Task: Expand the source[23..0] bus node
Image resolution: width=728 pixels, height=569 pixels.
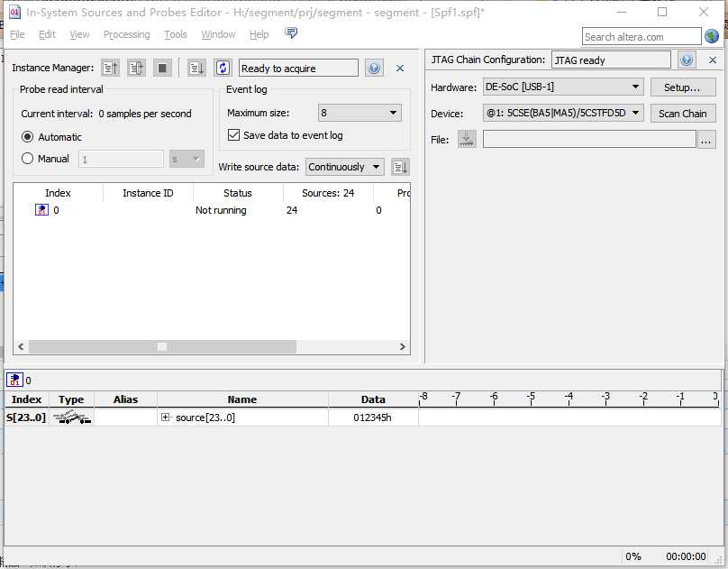Action: click(x=165, y=418)
